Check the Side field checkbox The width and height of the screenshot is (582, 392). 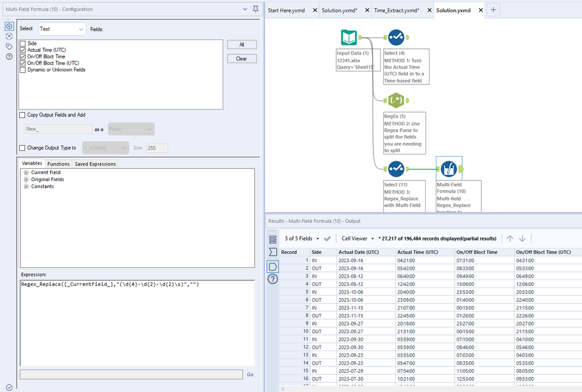point(23,44)
